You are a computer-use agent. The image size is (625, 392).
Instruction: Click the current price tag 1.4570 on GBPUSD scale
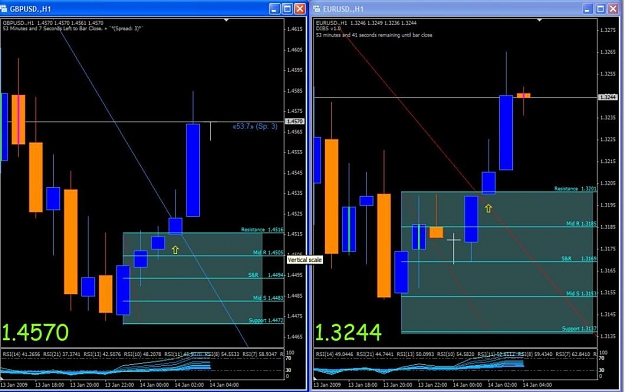(295, 121)
